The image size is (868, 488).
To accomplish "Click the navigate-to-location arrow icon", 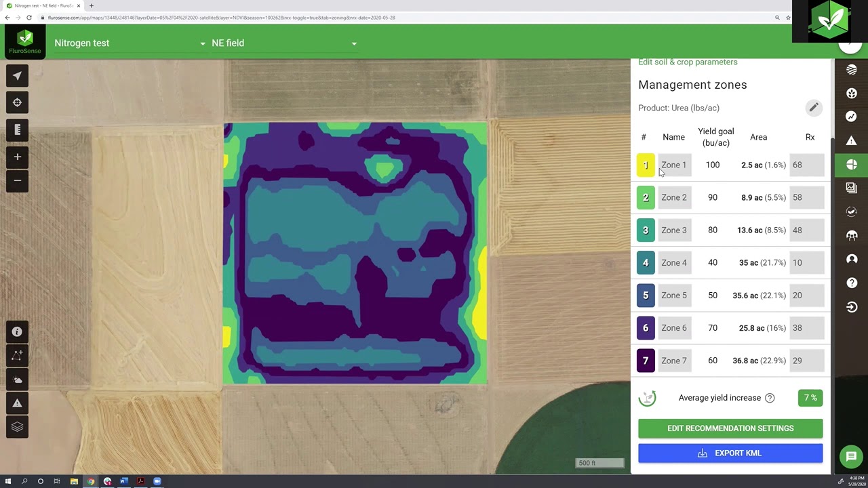I will click(17, 76).
